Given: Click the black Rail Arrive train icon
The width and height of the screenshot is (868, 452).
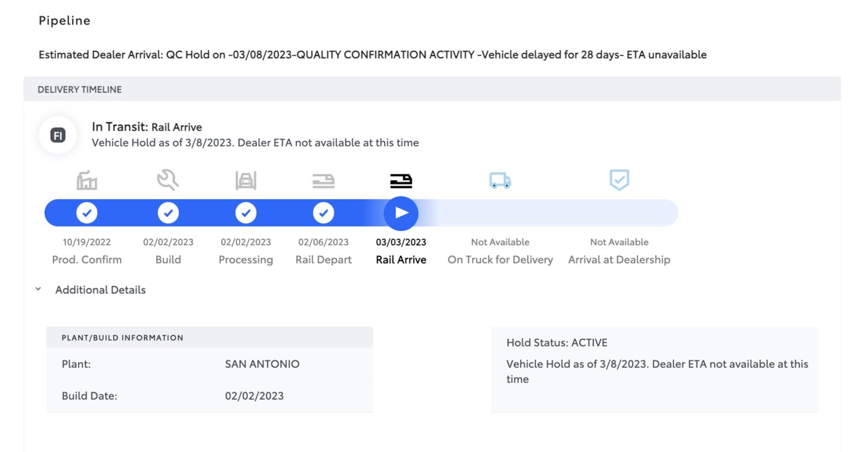Looking at the screenshot, I should tap(401, 180).
